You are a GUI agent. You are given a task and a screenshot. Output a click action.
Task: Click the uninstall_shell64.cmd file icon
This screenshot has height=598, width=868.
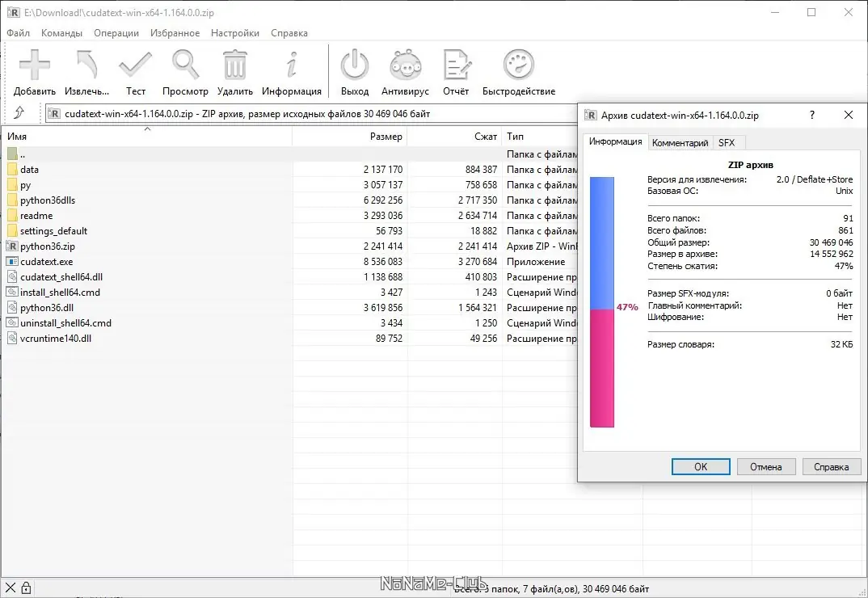pos(12,322)
